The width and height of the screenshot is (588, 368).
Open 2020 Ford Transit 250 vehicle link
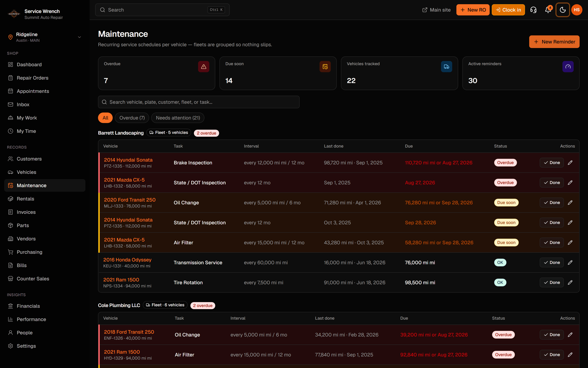(x=130, y=200)
